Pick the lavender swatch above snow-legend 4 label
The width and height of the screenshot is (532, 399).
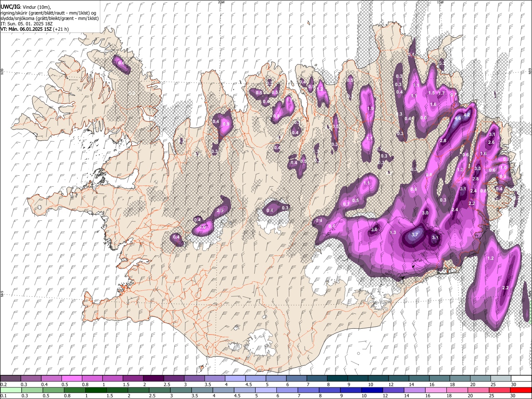(x=235, y=378)
